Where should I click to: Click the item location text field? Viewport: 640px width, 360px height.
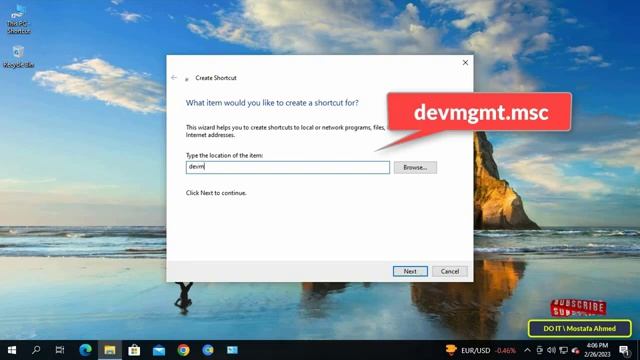pyautogui.click(x=288, y=167)
